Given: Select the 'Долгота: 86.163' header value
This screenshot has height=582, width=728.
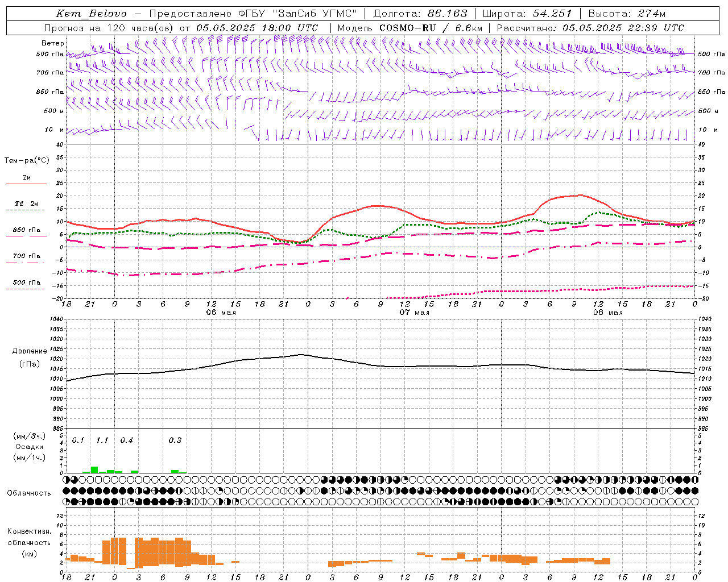Looking at the screenshot, I should [x=420, y=14].
